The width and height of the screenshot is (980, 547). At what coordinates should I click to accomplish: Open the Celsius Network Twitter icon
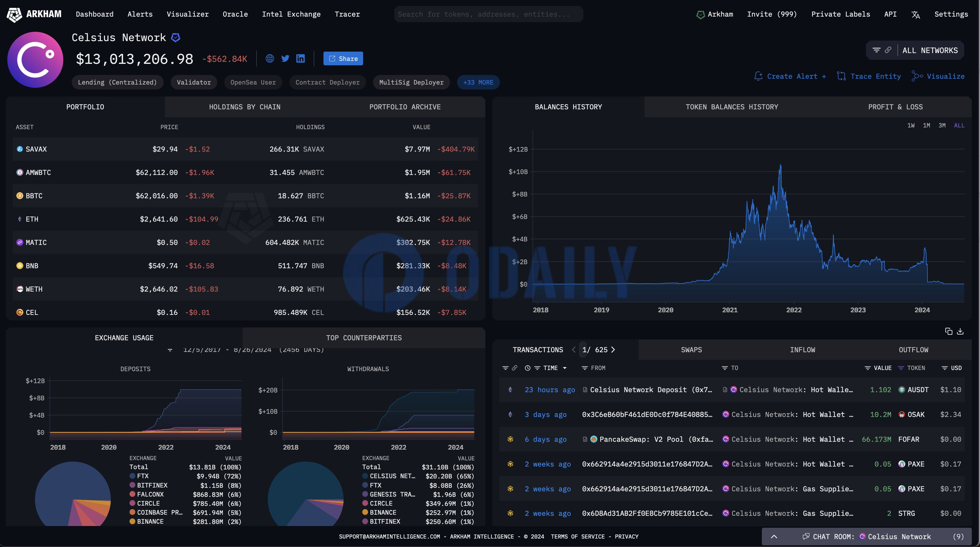point(285,59)
